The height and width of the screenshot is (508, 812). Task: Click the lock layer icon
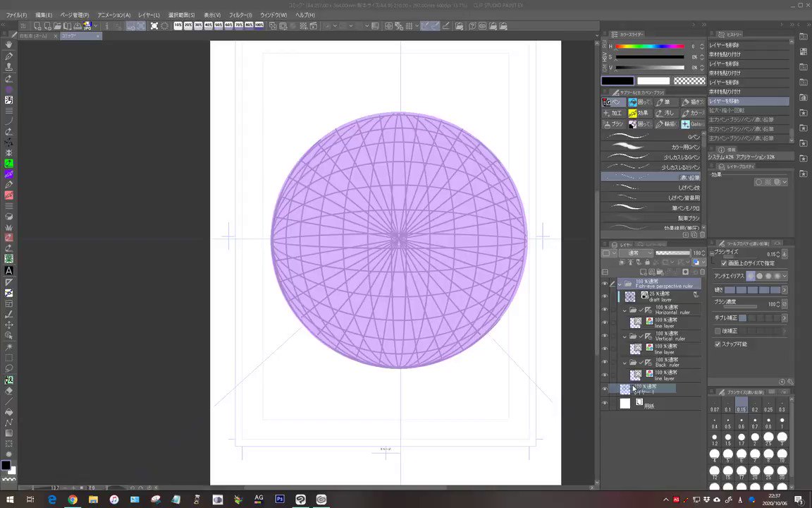pos(647,262)
